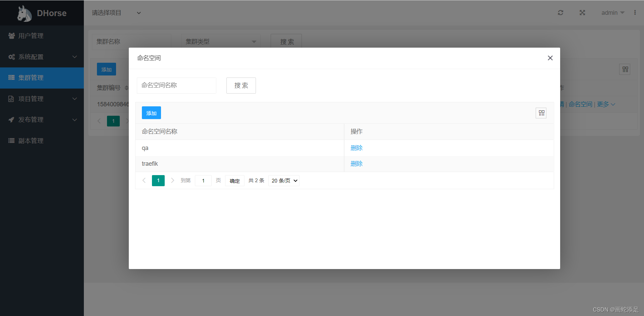Click the cluster management server icon
The height and width of the screenshot is (316, 644).
(x=11, y=77)
